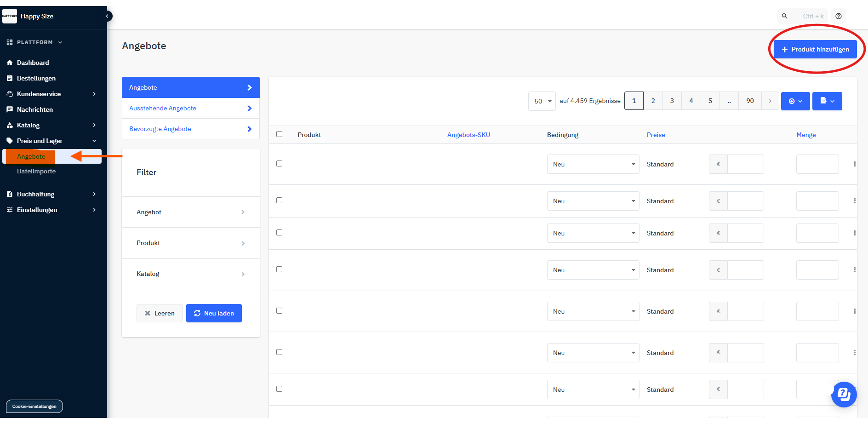Expand the Produkt filter section

coord(190,243)
